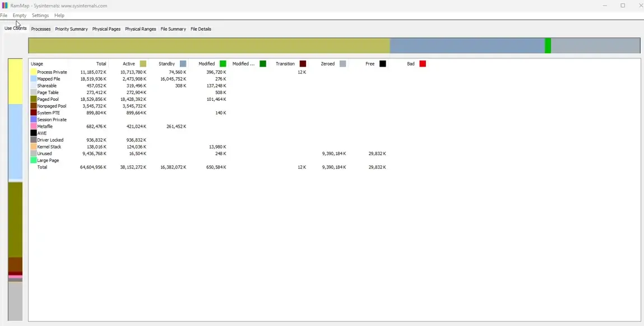Click the Total column header
This screenshot has width=644, height=326.
click(x=101, y=64)
